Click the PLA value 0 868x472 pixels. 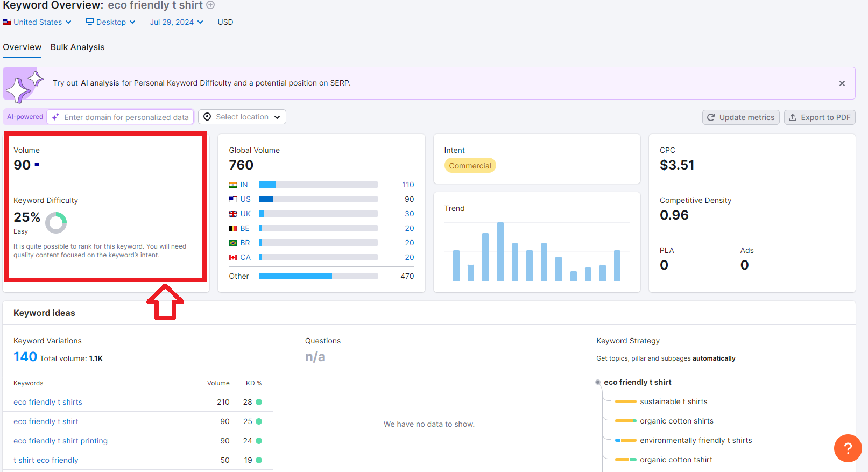664,265
